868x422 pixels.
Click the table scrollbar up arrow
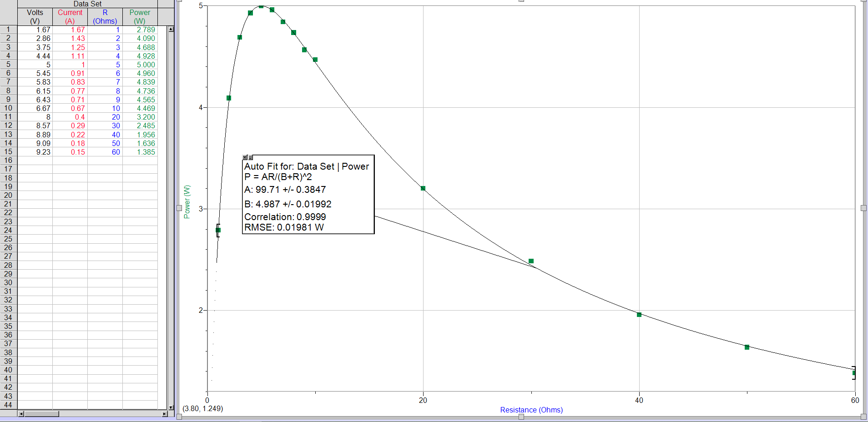point(171,28)
